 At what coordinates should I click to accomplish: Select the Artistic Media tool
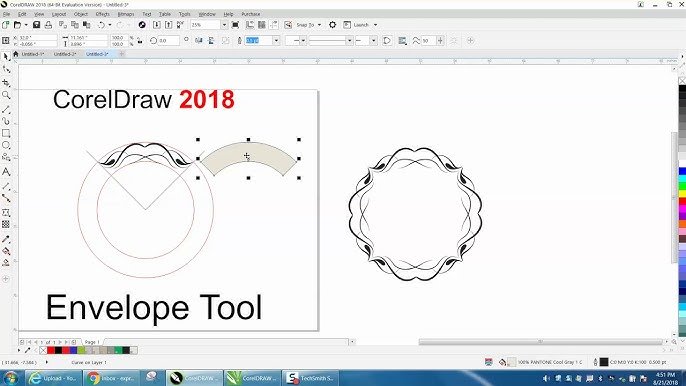coord(6,121)
